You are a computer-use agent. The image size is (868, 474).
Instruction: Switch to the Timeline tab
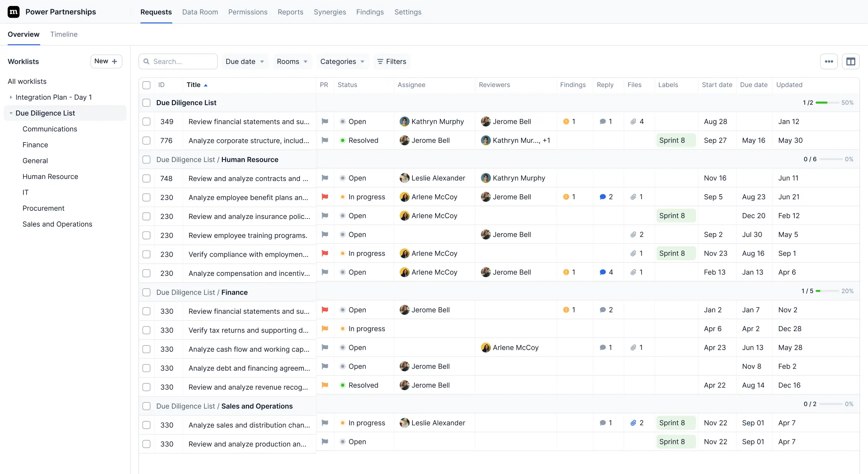64,34
